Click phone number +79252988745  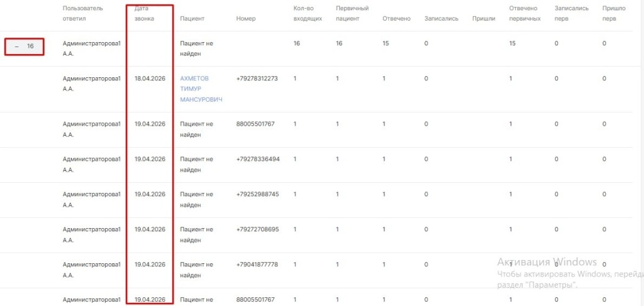257,194
